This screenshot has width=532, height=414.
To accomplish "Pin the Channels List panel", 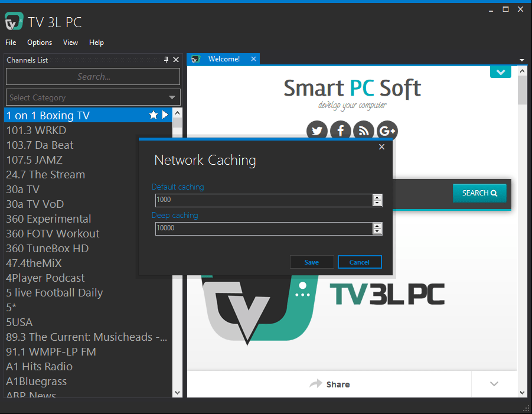I will point(166,60).
